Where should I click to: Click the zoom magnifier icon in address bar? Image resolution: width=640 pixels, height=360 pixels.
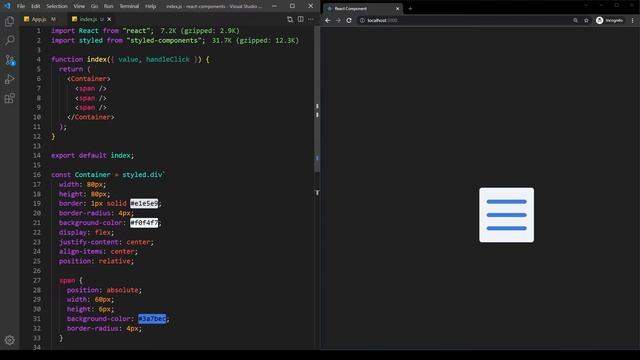pyautogui.click(x=575, y=20)
